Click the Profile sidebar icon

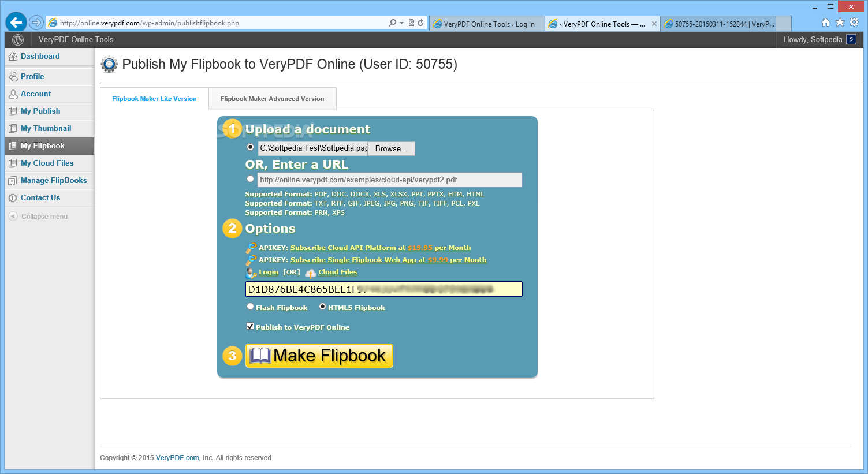point(13,77)
